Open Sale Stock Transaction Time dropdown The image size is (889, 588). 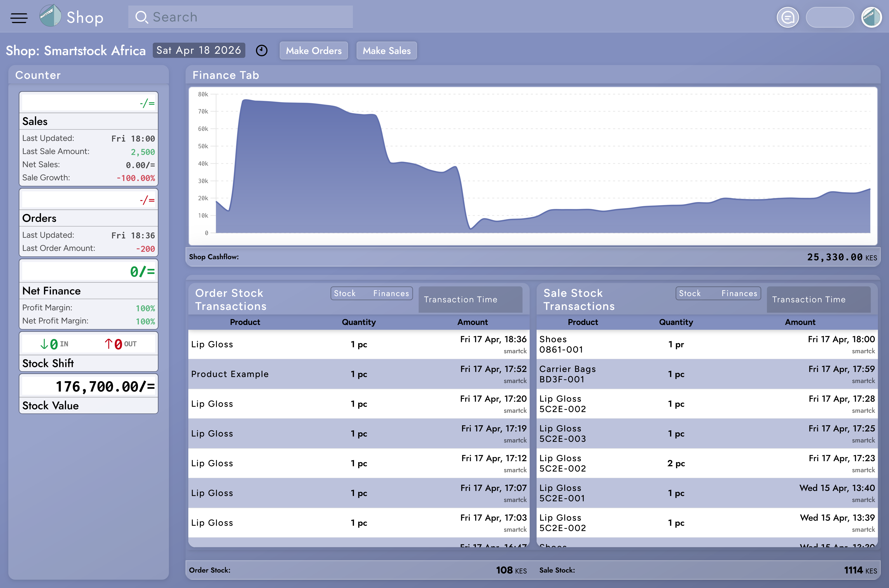(x=818, y=300)
